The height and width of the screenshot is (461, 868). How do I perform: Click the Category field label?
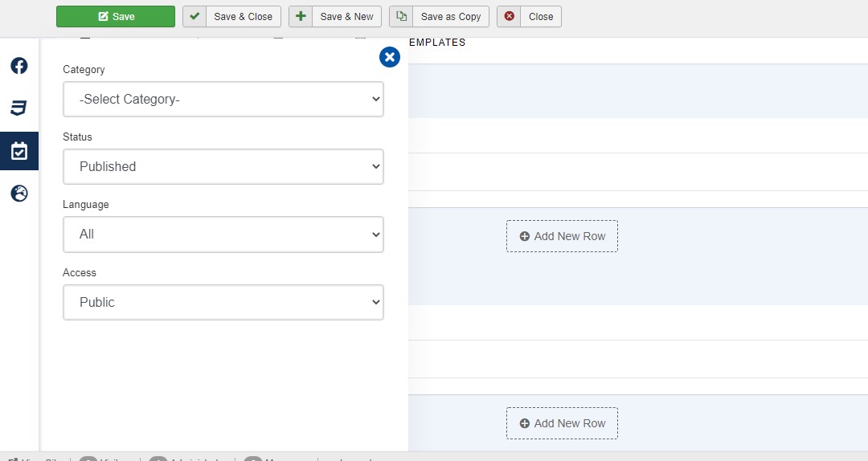84,70
